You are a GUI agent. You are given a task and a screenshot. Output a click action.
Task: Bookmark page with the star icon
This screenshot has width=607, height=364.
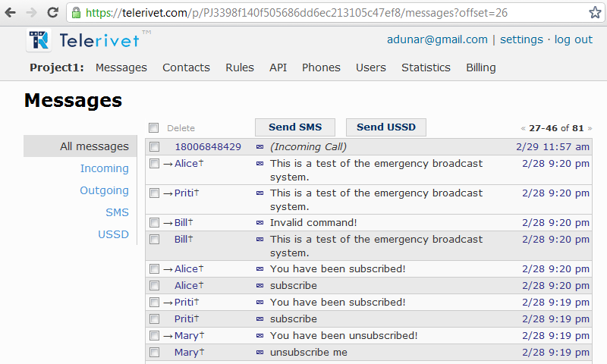[595, 13]
